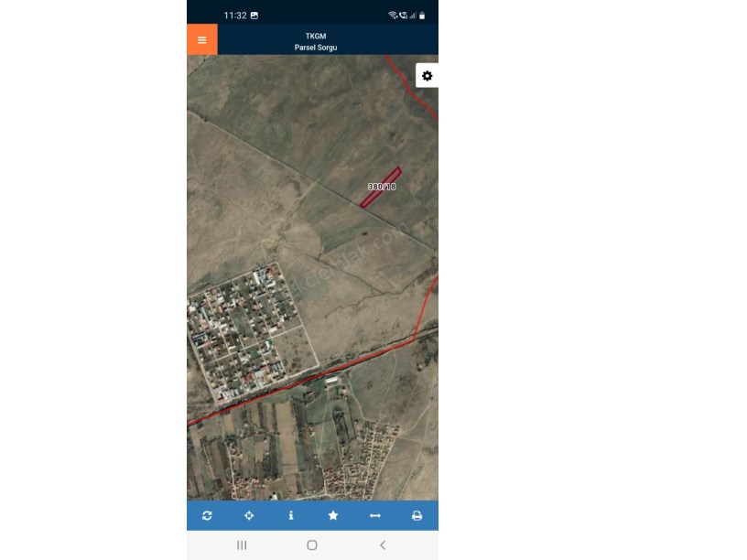
Task: Tap the green farmland strips on map
Action: click(266, 447)
